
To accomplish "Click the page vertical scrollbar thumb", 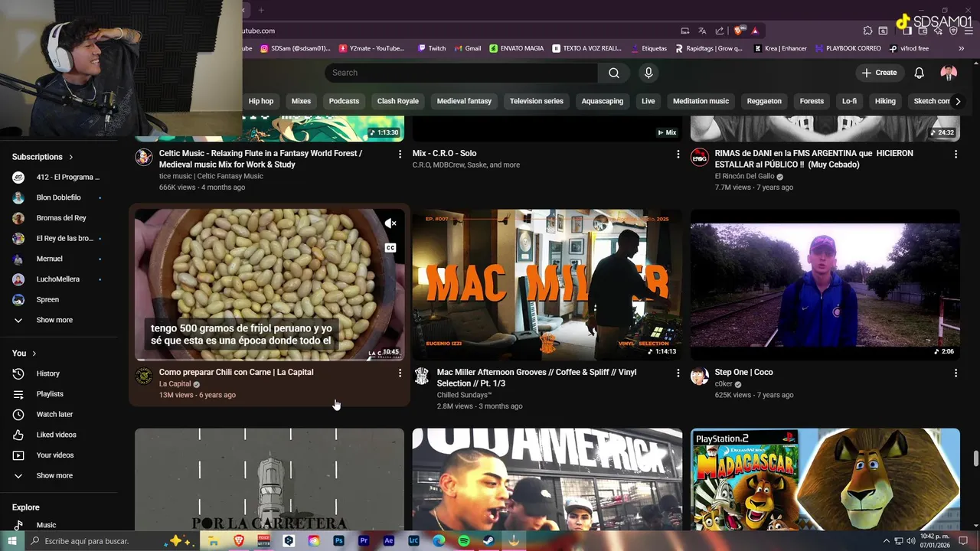I will tap(975, 459).
